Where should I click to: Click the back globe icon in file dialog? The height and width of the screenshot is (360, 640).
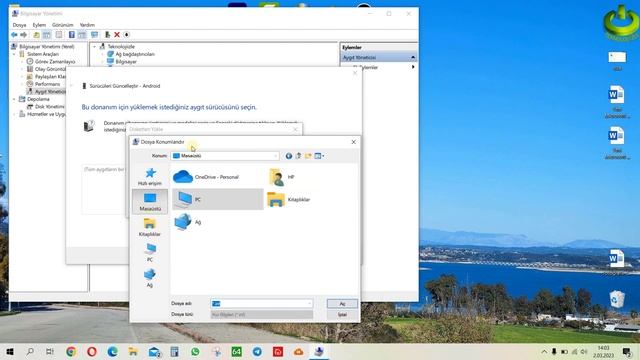point(289,156)
